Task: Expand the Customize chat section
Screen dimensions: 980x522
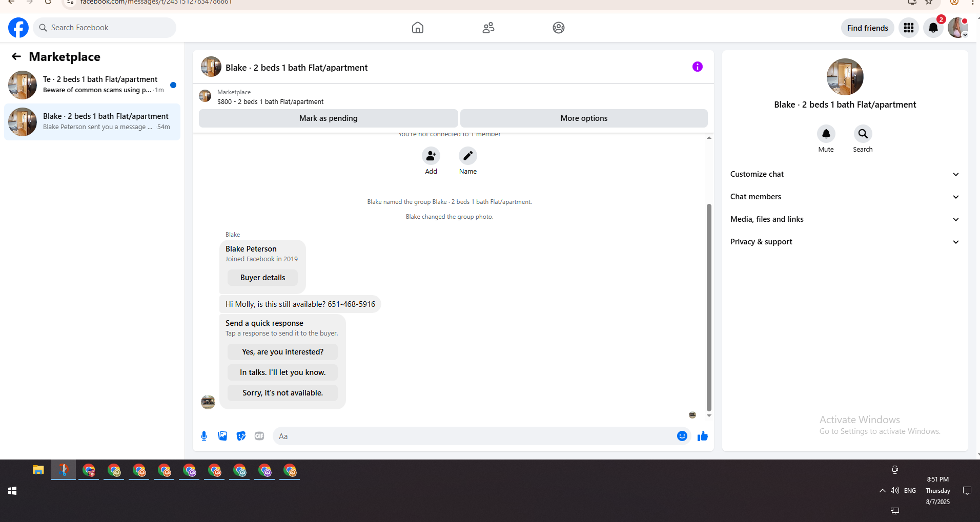Action: [x=845, y=174]
